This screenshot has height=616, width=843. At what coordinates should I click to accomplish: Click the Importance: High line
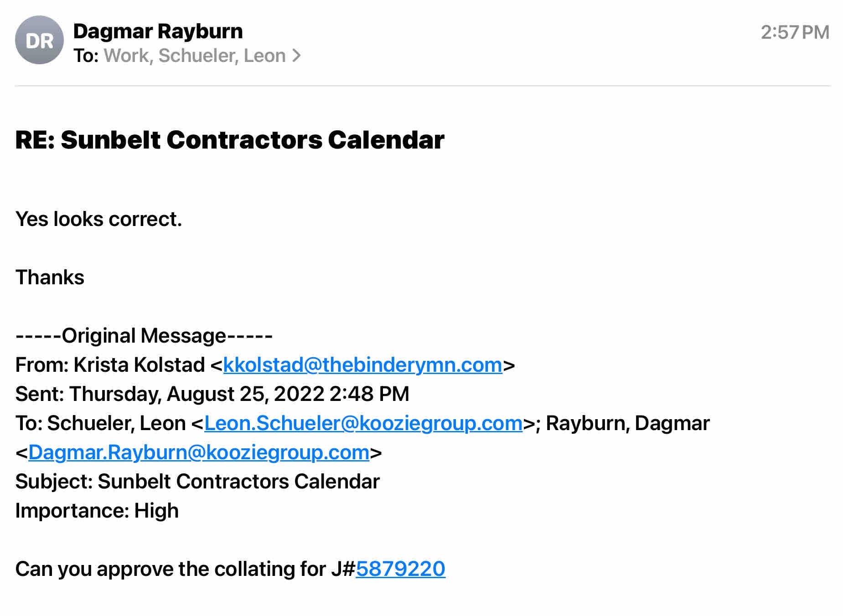[x=97, y=511]
